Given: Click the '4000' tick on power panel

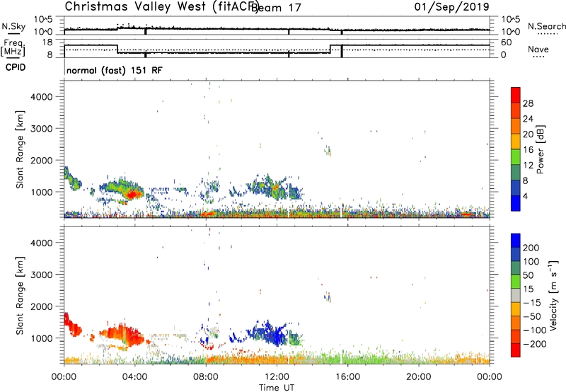Looking at the screenshot, I should [x=41, y=97].
